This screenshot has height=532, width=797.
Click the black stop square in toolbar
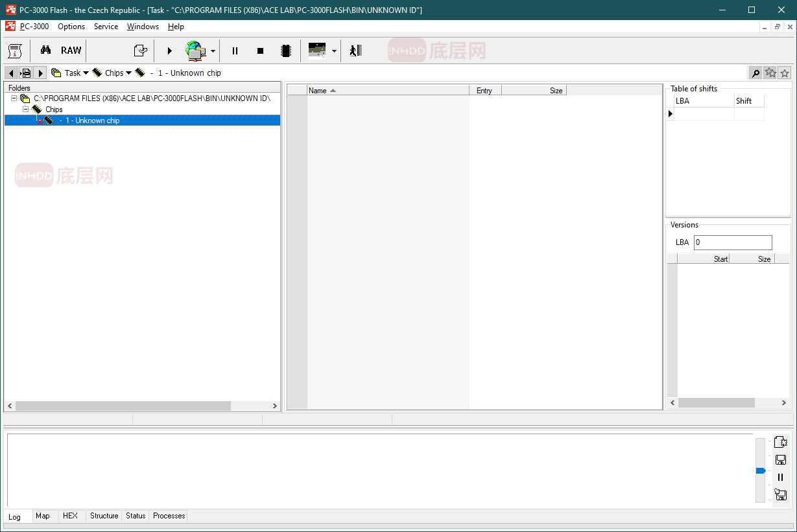(260, 51)
